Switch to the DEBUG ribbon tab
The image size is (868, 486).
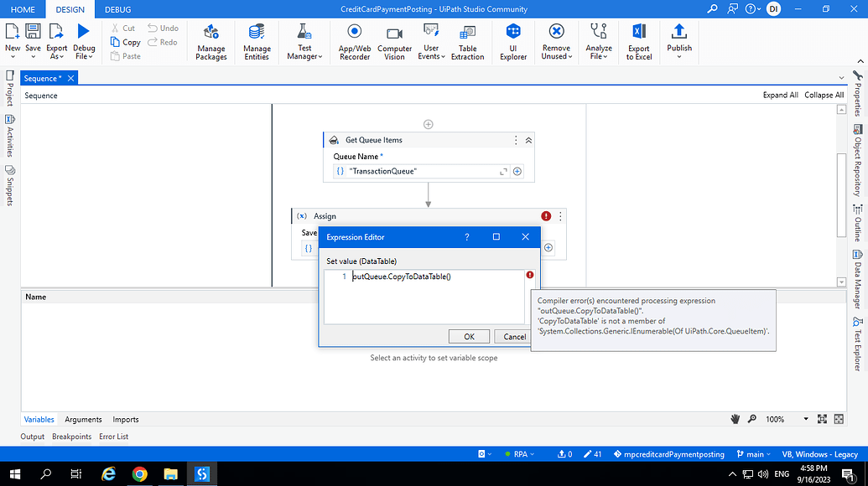point(117,9)
